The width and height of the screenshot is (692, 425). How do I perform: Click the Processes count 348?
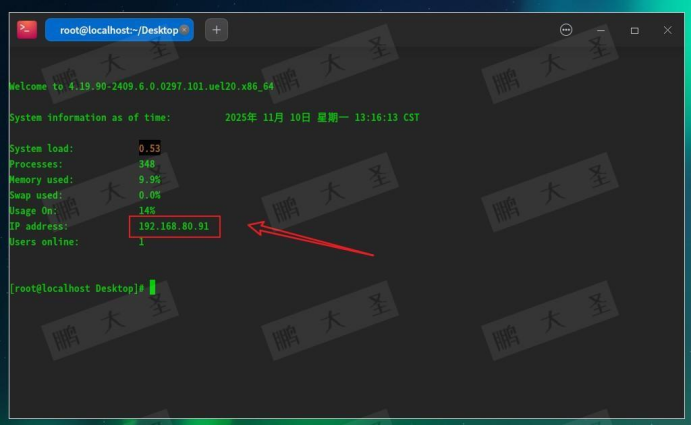point(147,164)
